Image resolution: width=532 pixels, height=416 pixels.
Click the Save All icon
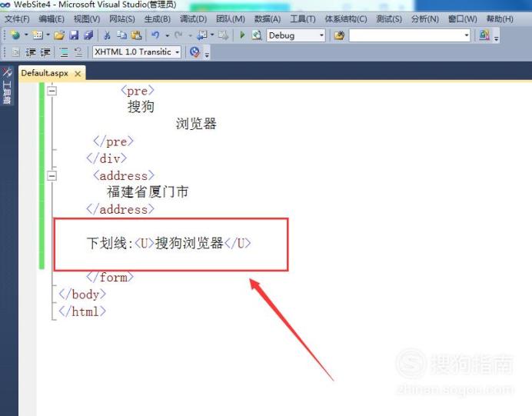coord(88,35)
